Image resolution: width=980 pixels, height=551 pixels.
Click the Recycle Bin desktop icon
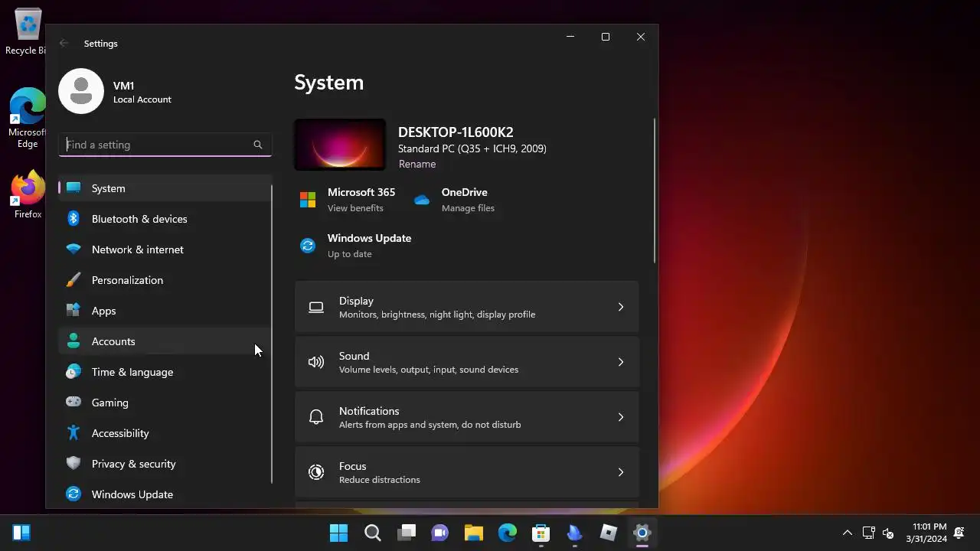point(28,32)
